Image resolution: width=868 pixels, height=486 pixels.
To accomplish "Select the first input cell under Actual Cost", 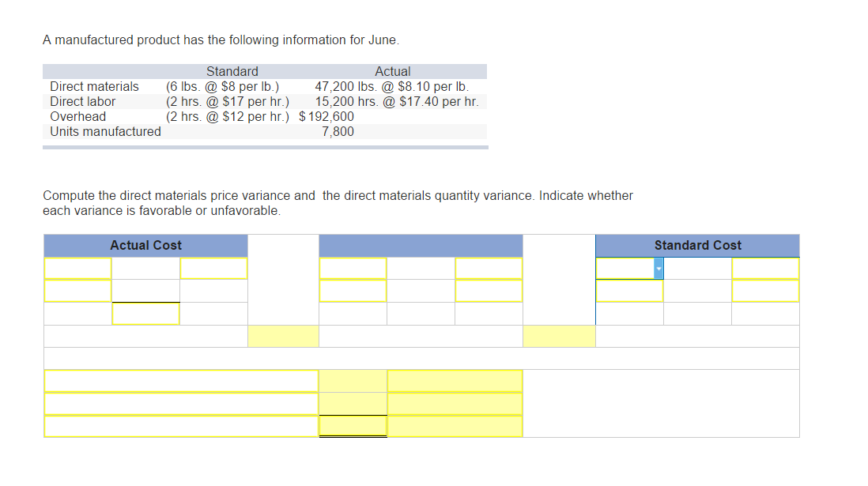I will coord(76,269).
